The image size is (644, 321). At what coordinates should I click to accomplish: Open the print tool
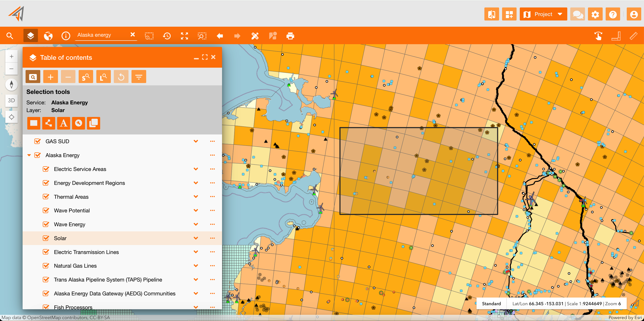[290, 36]
